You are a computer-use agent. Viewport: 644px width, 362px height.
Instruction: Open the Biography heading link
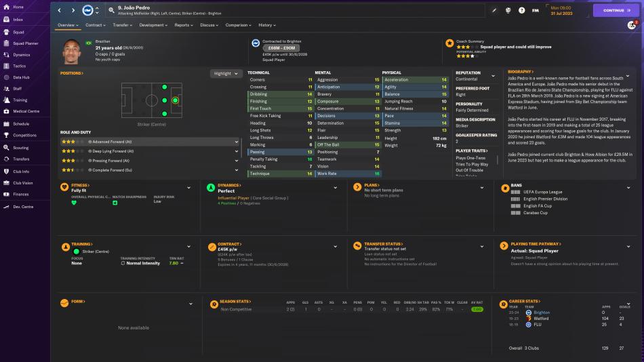point(521,71)
